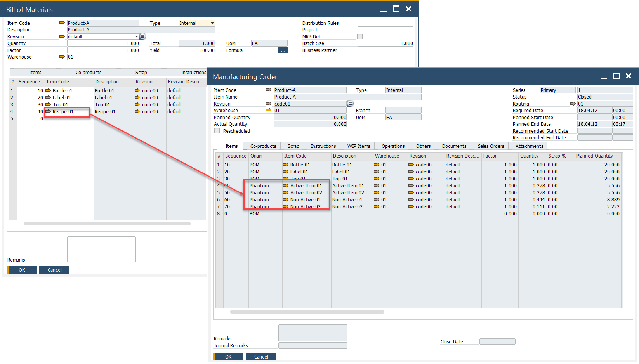Image resolution: width=639 pixels, height=364 pixels.
Task: Click Formula ellipsis button
Action: pyautogui.click(x=283, y=50)
